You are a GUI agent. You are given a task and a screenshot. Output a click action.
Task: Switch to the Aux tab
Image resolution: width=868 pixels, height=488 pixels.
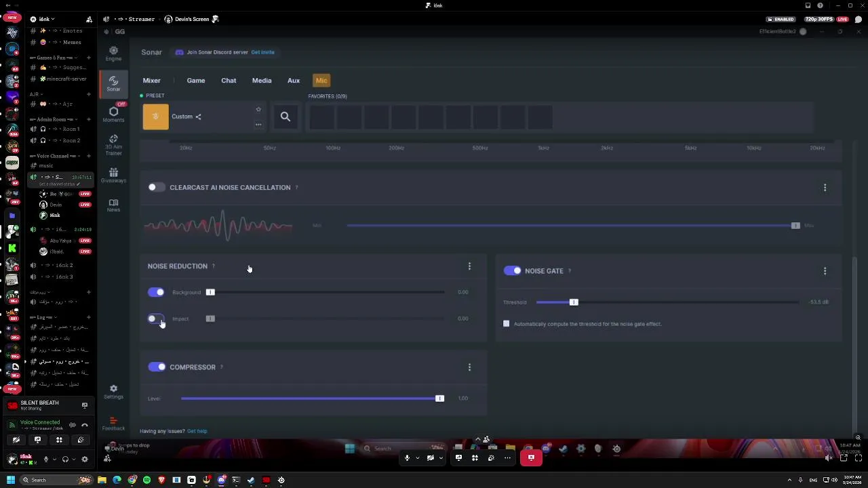point(294,81)
